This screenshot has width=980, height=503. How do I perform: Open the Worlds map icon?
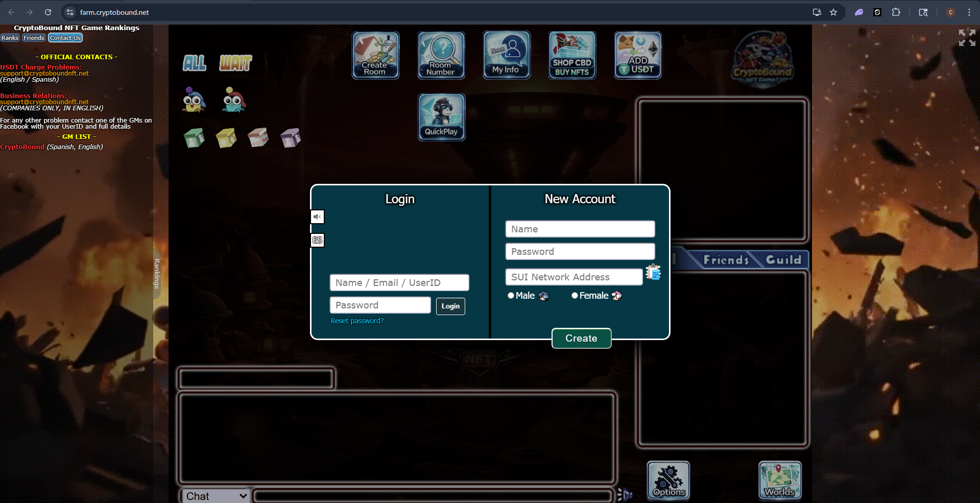[780, 480]
